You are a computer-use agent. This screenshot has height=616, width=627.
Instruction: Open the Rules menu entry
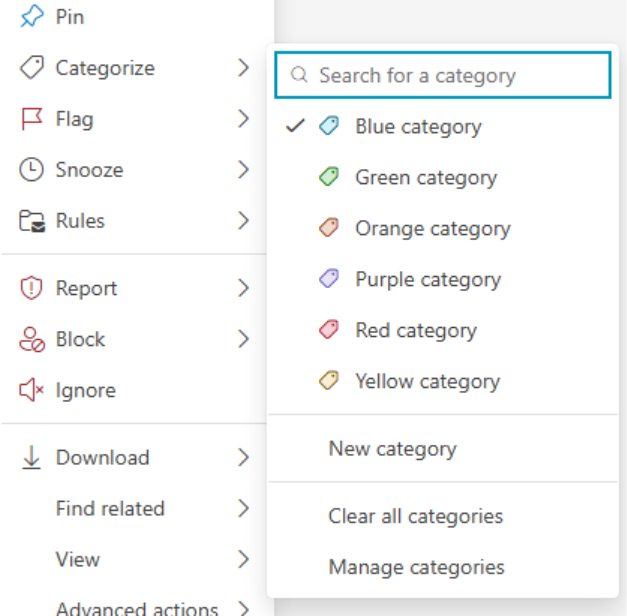pos(134,220)
